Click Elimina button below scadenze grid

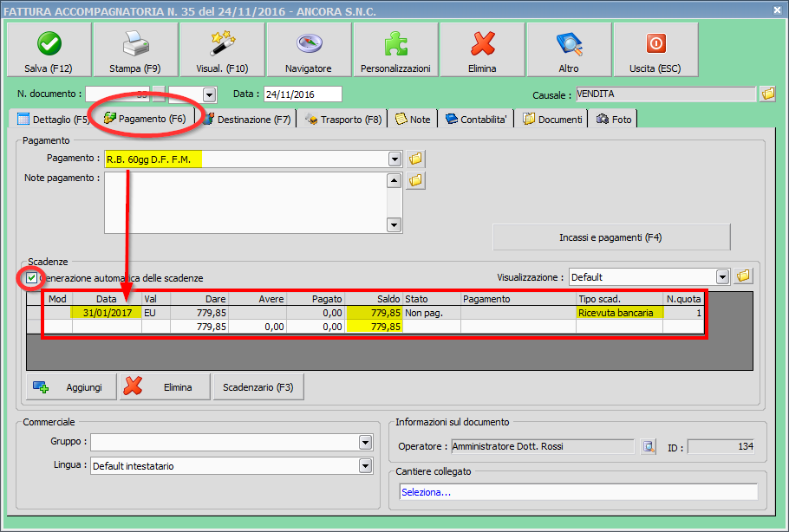pos(165,386)
